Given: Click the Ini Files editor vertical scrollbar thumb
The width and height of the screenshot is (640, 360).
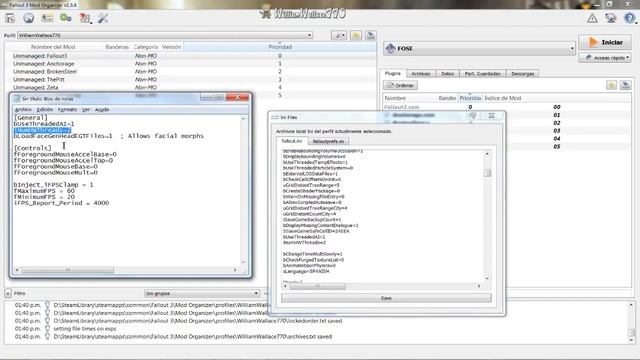Looking at the screenshot, I should tap(487, 173).
